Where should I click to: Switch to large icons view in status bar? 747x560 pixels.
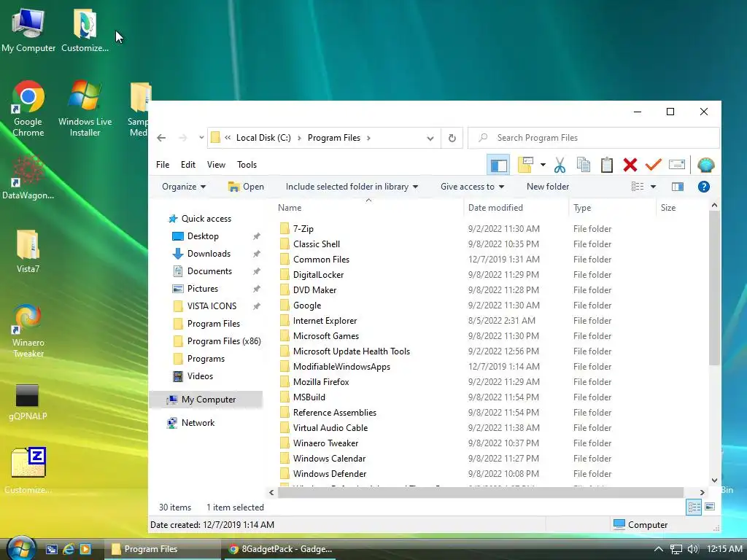(709, 507)
